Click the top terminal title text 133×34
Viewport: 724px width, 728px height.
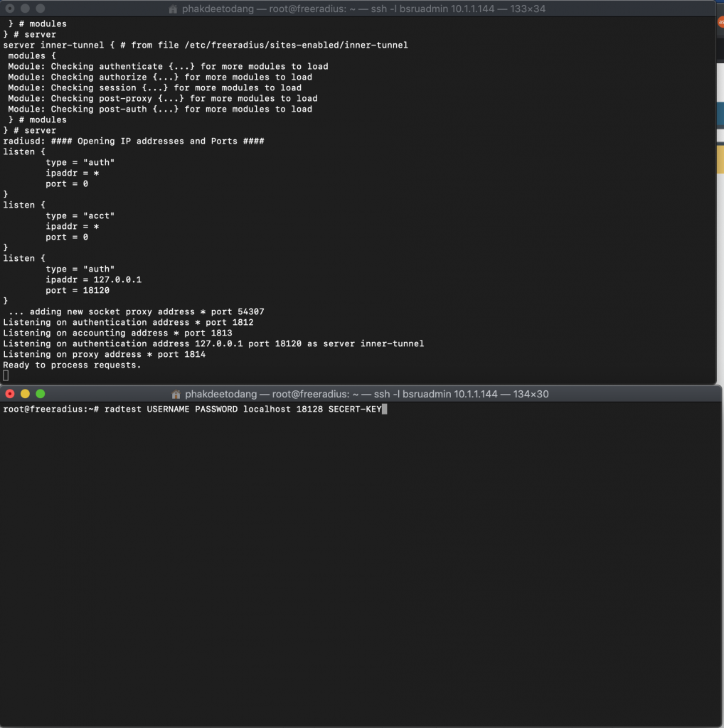pos(528,9)
